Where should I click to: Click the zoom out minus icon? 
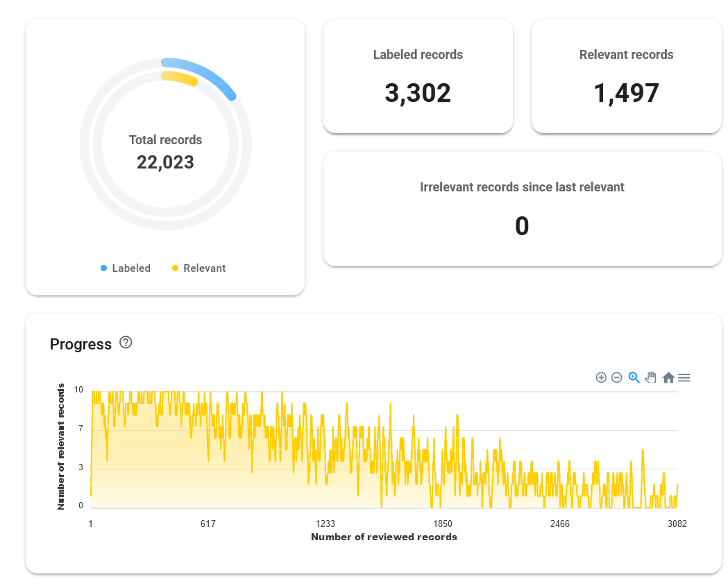tap(616, 378)
